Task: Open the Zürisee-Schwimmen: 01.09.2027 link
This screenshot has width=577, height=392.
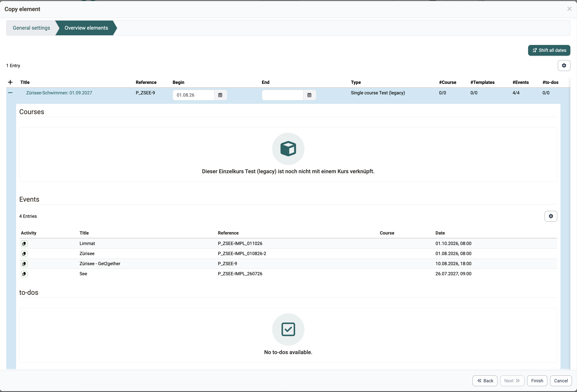Action: 59,93
